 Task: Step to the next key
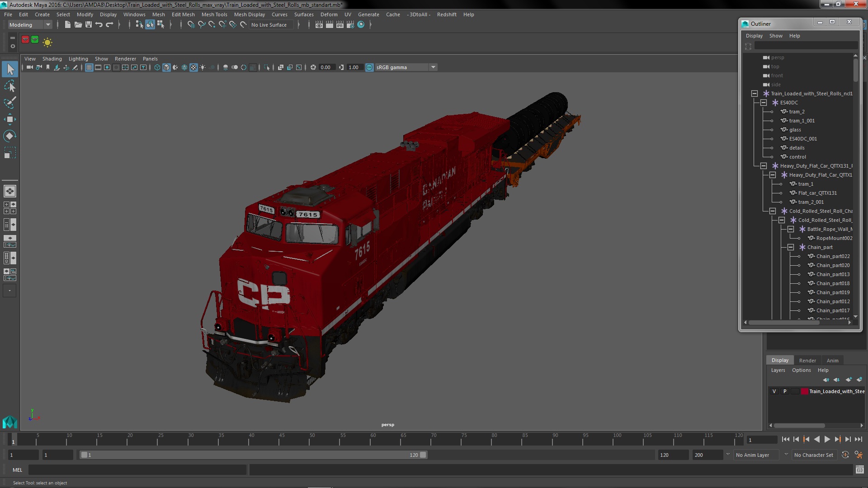point(837,439)
